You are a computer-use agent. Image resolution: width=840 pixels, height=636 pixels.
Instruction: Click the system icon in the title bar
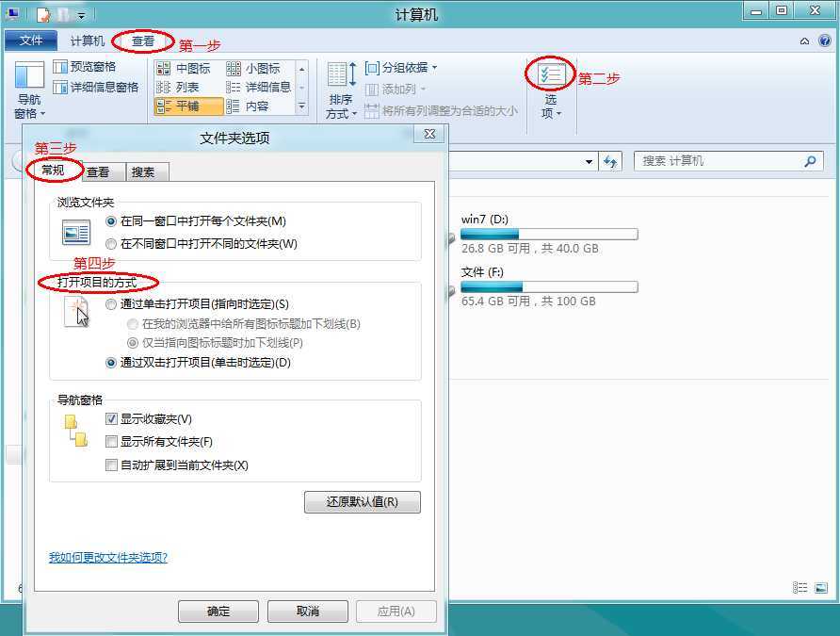click(x=14, y=14)
